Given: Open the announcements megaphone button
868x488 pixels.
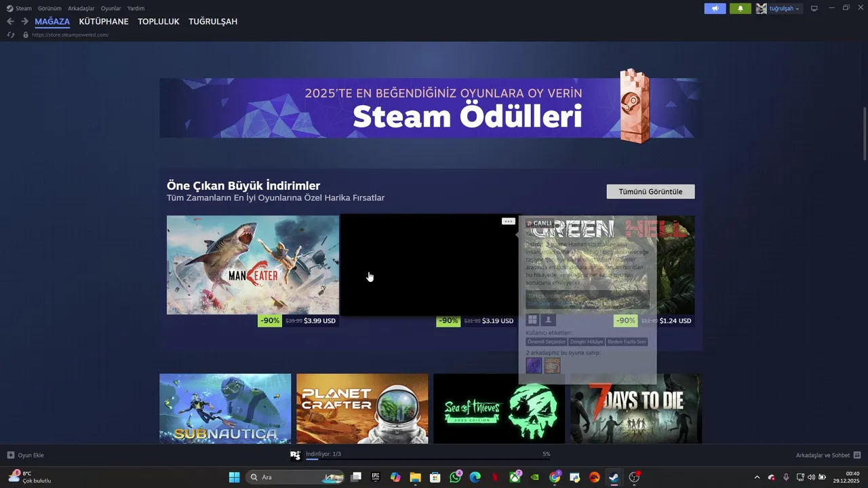Looking at the screenshot, I should click(x=715, y=8).
